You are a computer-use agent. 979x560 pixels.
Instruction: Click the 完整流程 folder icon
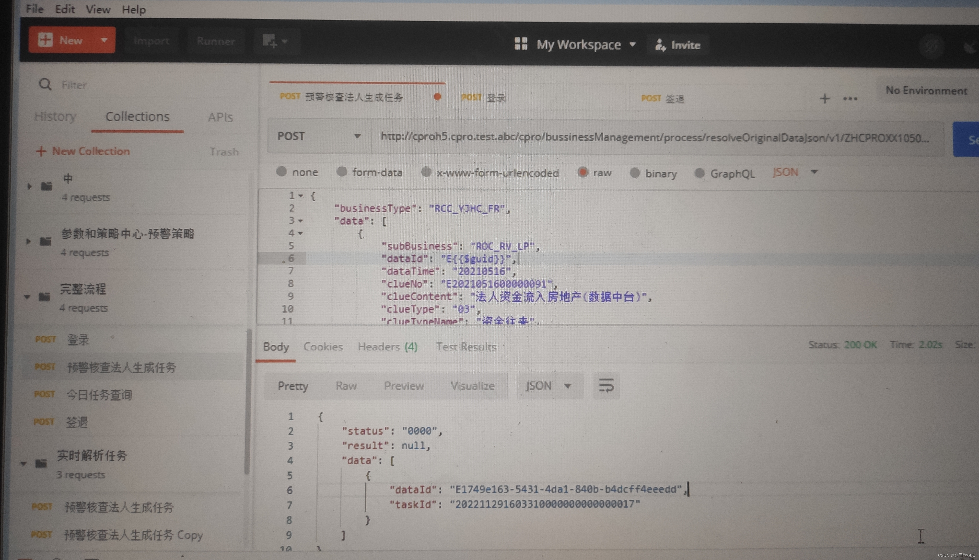pyautogui.click(x=44, y=297)
